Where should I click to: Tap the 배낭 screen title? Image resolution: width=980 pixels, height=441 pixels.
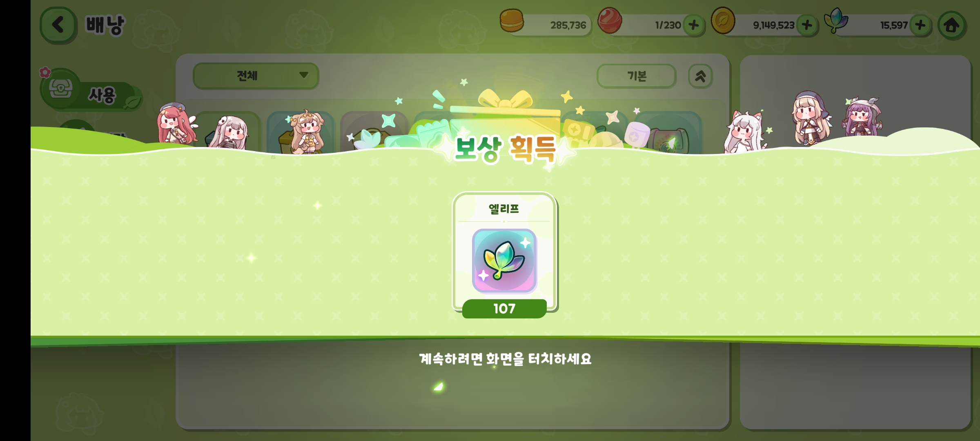(x=105, y=25)
